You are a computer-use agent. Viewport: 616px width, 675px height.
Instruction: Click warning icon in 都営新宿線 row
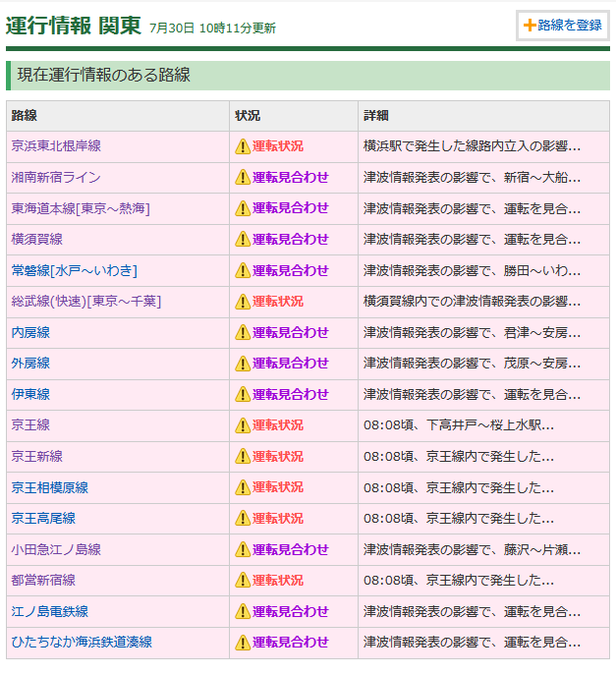point(243,581)
